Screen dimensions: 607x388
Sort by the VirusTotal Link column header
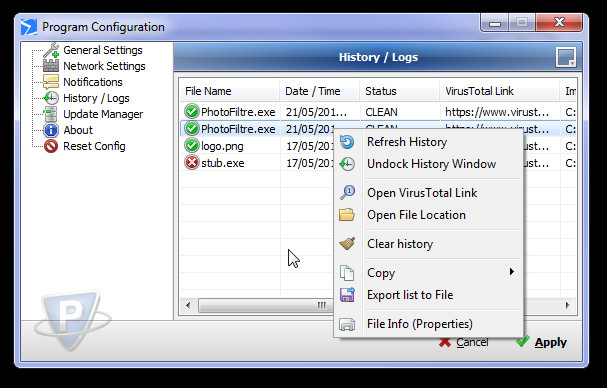500,91
